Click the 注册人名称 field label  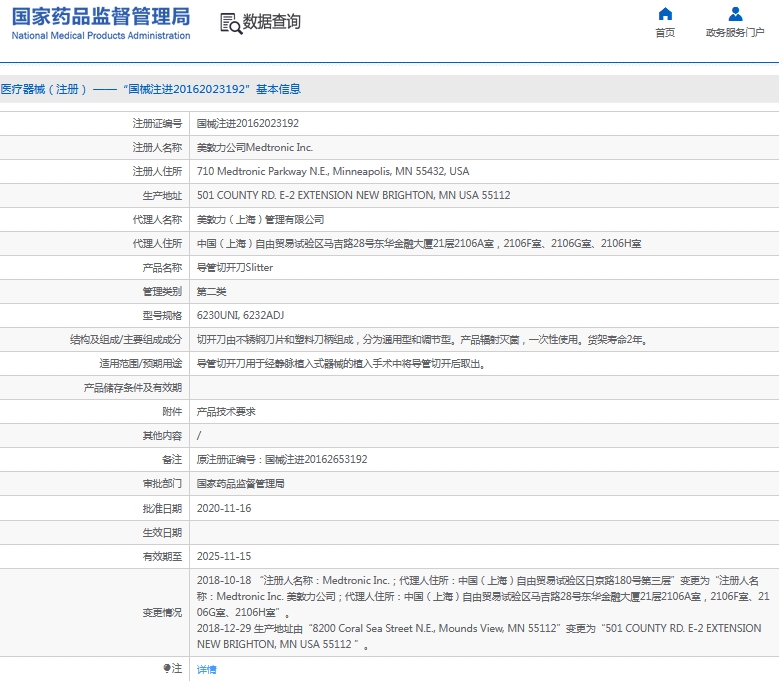[157, 148]
